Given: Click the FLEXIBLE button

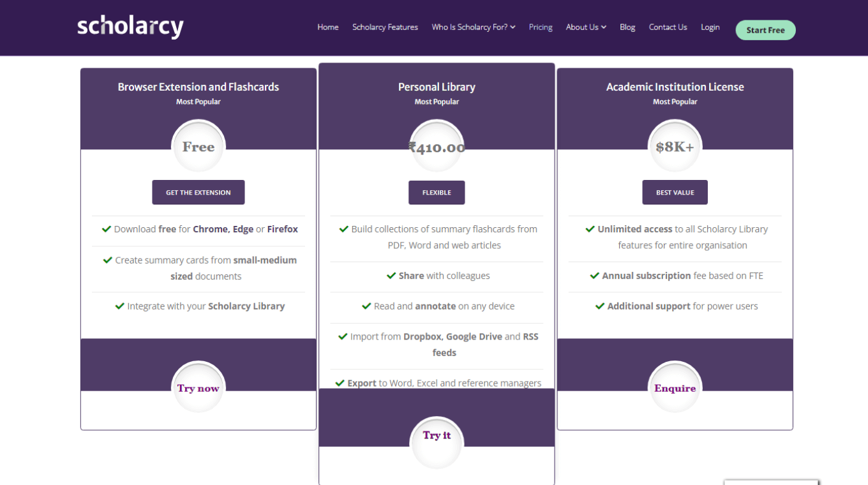Looking at the screenshot, I should click(x=437, y=192).
